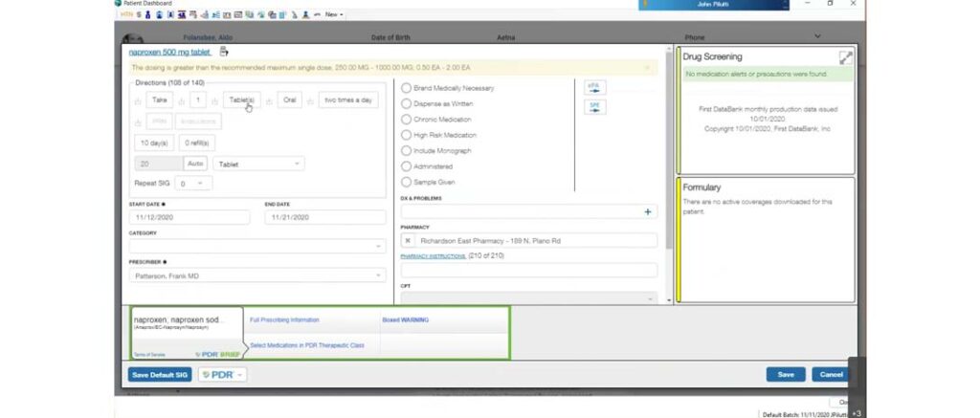Expand the patient header chevron near Phone
Screen dimensions: 980x418
coord(817,37)
